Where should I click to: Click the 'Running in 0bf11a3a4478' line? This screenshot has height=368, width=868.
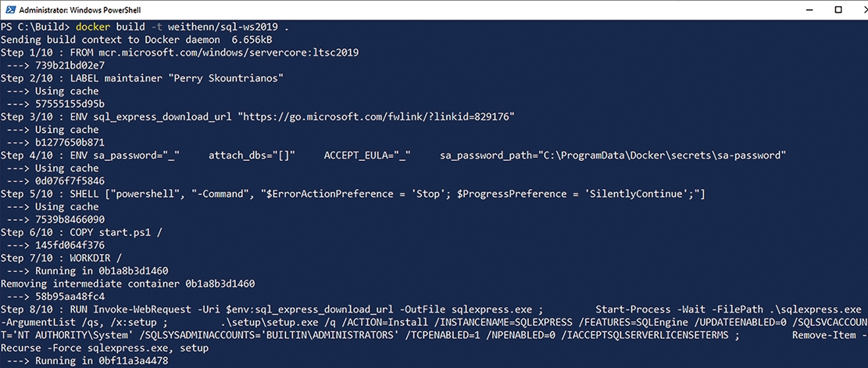[102, 361]
